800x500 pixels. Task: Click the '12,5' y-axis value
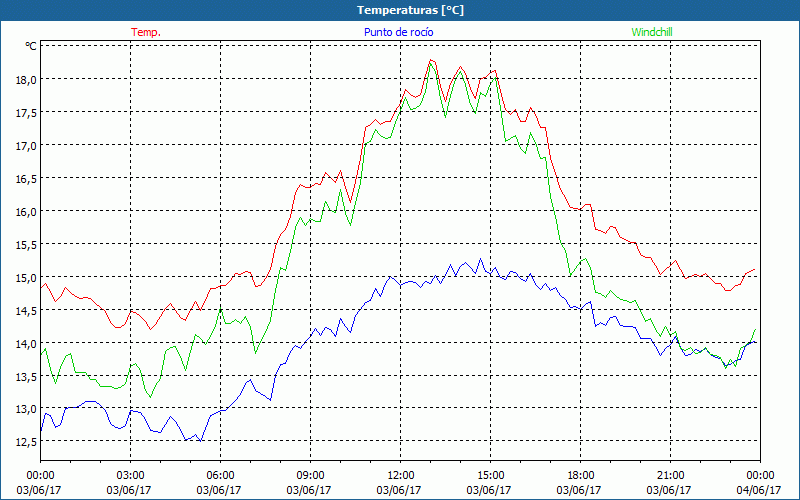coord(26,442)
